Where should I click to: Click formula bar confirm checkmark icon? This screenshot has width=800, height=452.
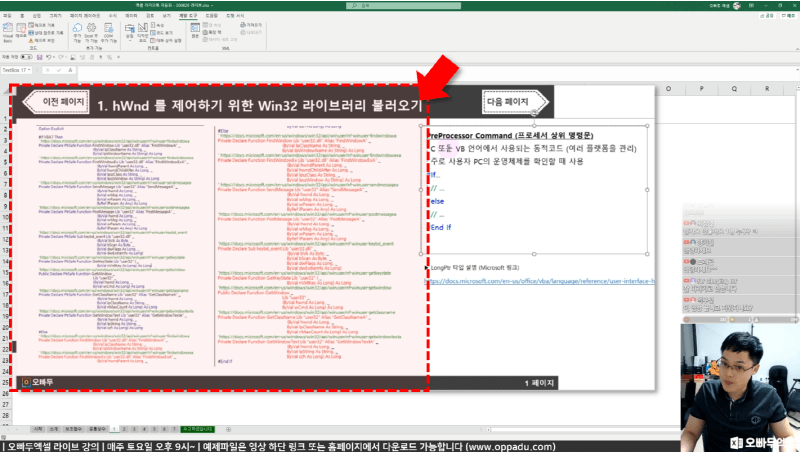pos(59,70)
